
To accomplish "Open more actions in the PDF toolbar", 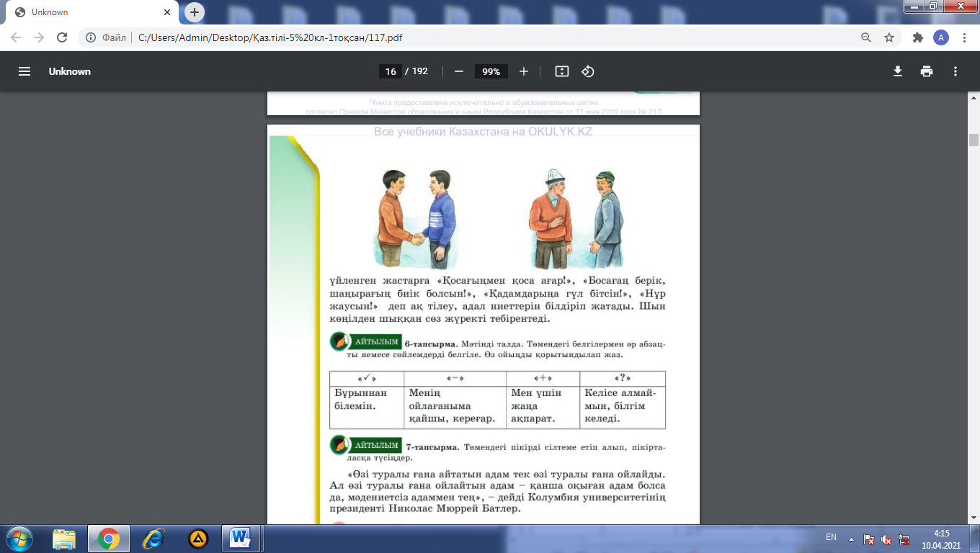I will 955,71.
